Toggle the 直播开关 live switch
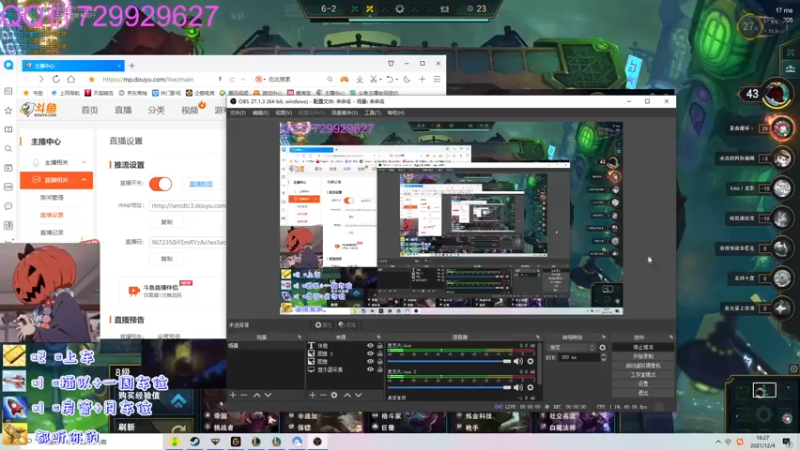Viewport: 800px width, 450px height. [161, 184]
